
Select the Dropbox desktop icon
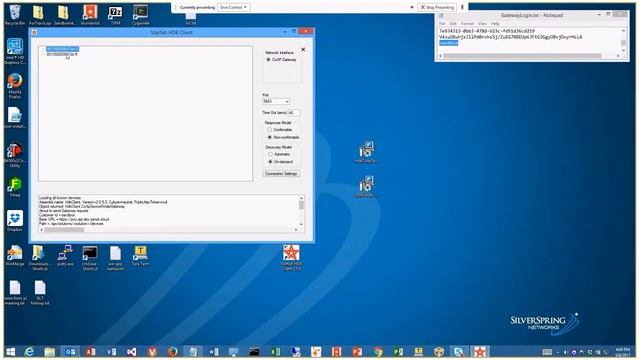pos(15,221)
